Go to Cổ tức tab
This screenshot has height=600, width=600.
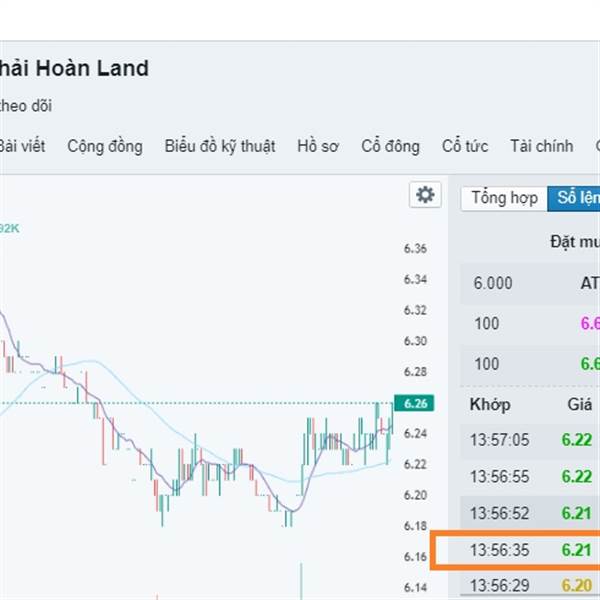click(x=465, y=146)
